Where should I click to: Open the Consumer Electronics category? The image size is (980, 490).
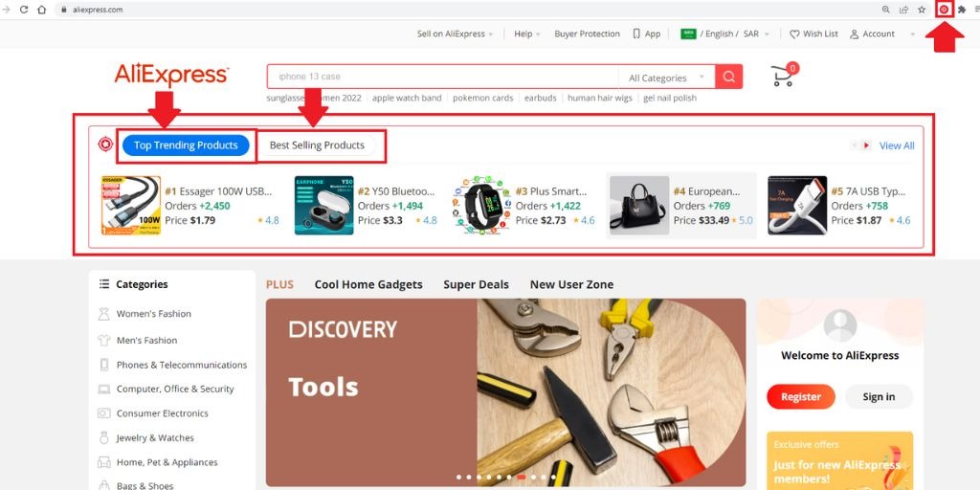(163, 413)
